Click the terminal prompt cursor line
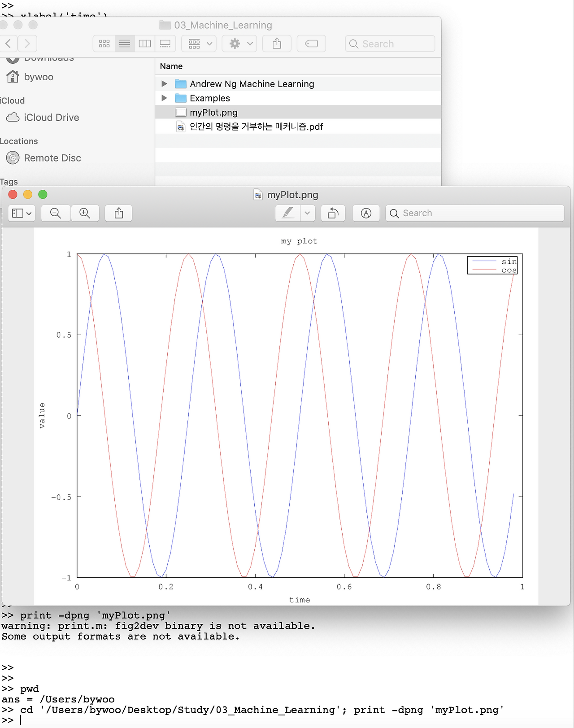 (x=287, y=721)
